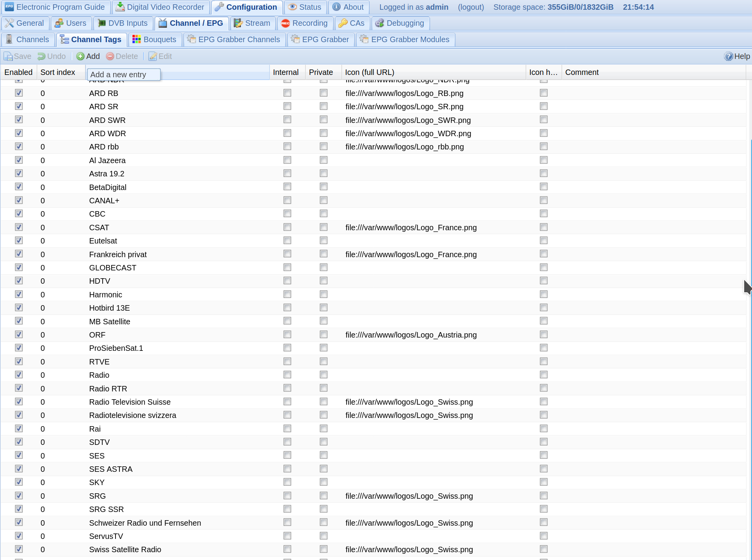Select the Frankreich privat tag name
752x560 pixels.
pyautogui.click(x=118, y=254)
